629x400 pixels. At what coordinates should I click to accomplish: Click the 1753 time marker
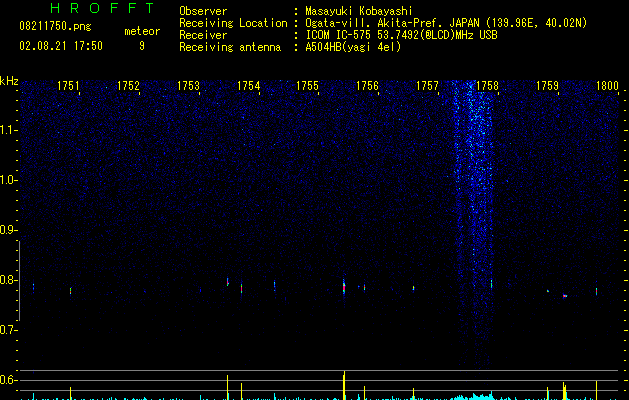188,86
